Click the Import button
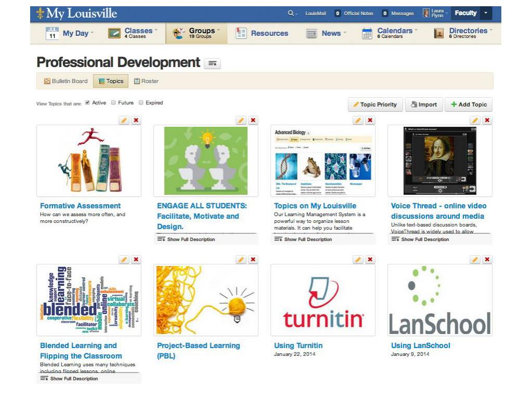 (424, 104)
